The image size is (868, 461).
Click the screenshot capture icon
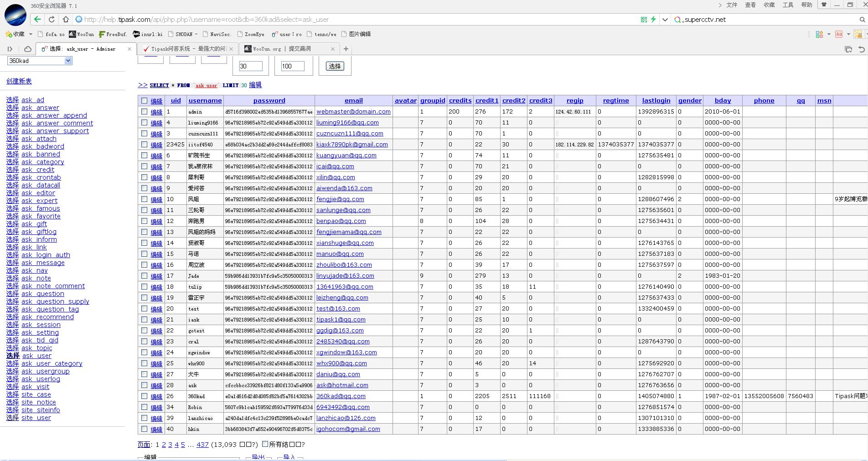(858, 34)
